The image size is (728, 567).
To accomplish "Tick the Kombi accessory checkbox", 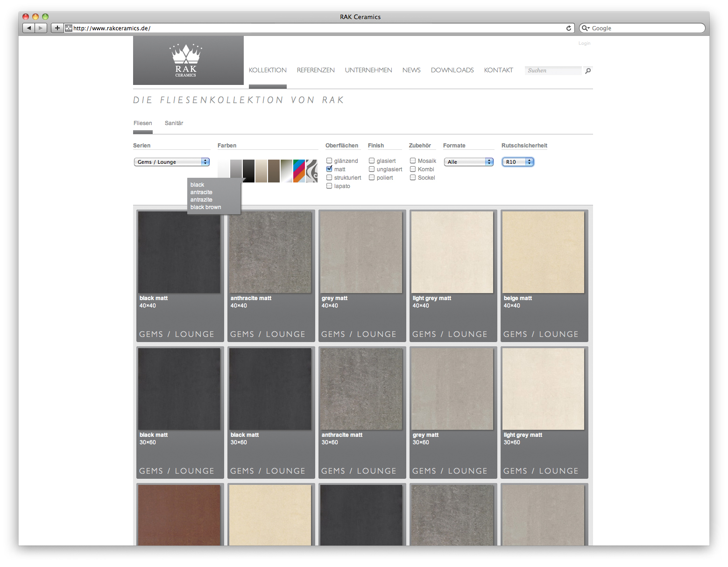I will pos(413,169).
